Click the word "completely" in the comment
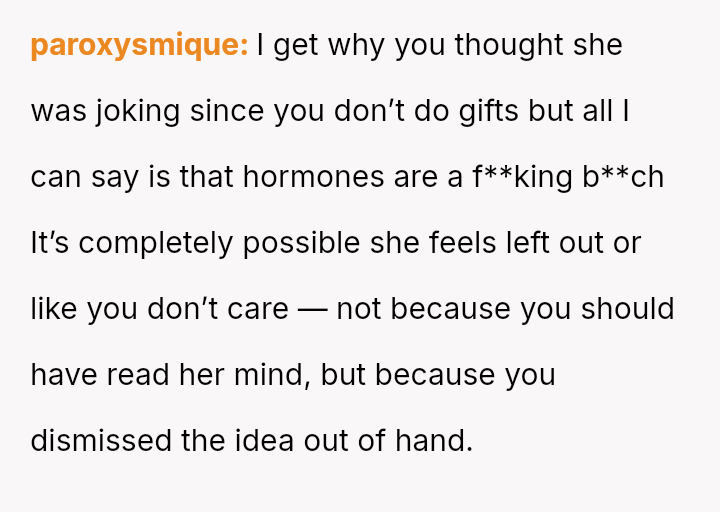Screen dimensions: 720x512 (x=155, y=243)
